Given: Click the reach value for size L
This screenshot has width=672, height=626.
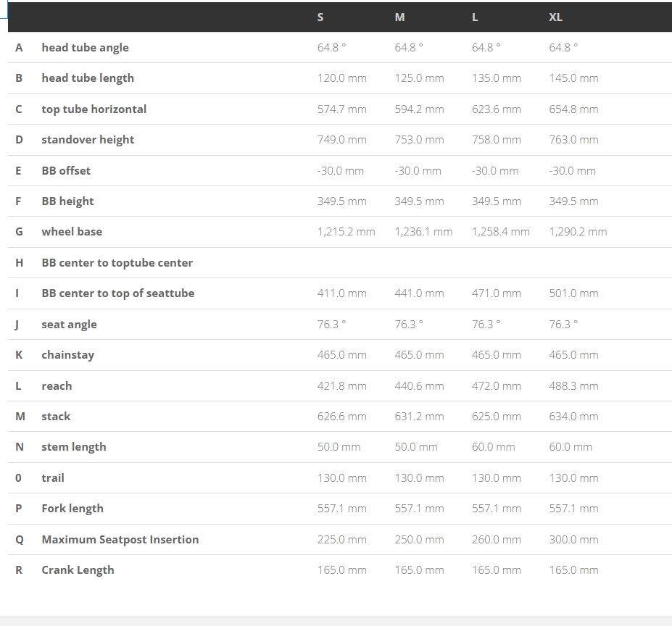Looking at the screenshot, I should click(497, 386).
